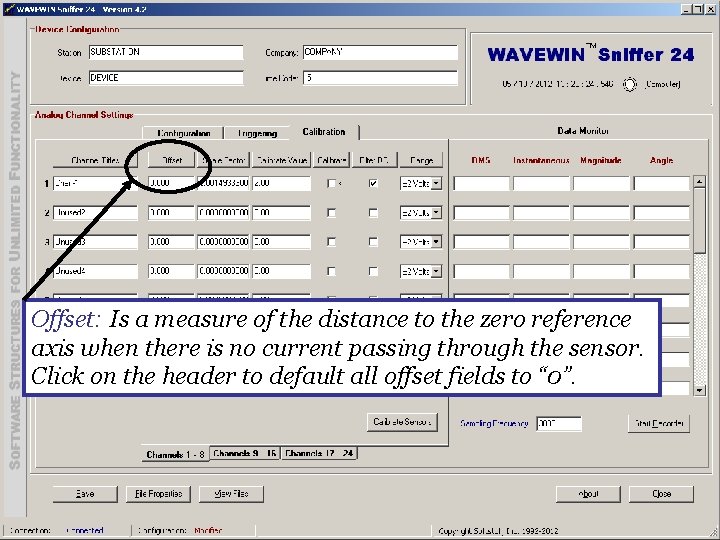Viewport: 720px width, 540px height.
Task: Click Offset header to reset offsets
Action: [171, 160]
